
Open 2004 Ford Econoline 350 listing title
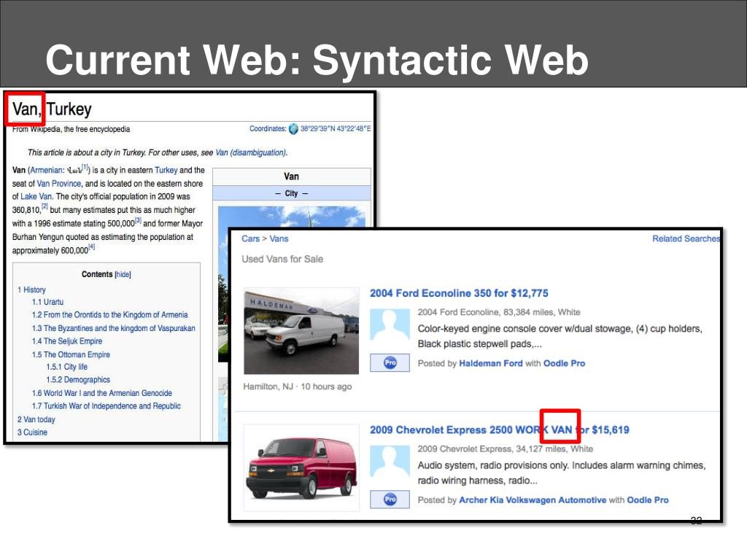point(459,293)
